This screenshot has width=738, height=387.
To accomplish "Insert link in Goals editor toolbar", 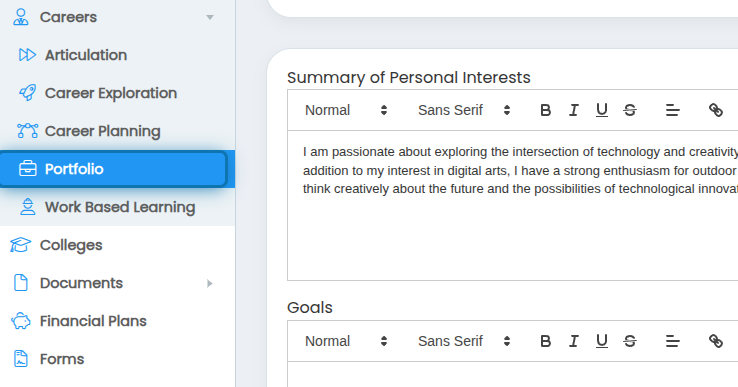I will [x=715, y=341].
